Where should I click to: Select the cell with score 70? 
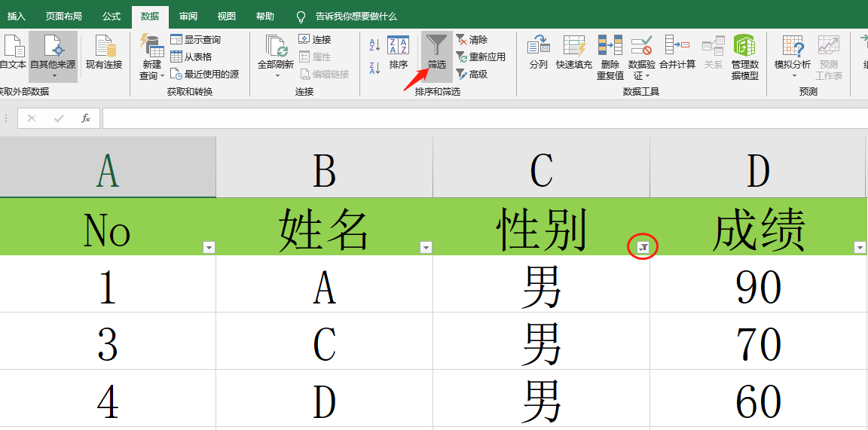click(759, 341)
